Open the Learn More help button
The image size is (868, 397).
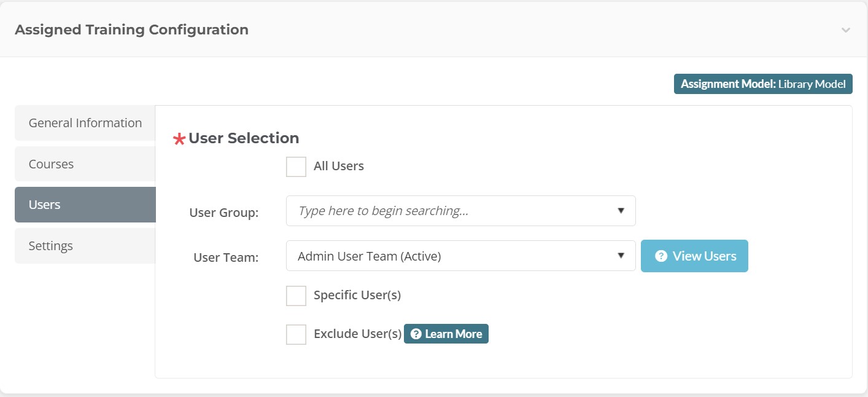[446, 334]
